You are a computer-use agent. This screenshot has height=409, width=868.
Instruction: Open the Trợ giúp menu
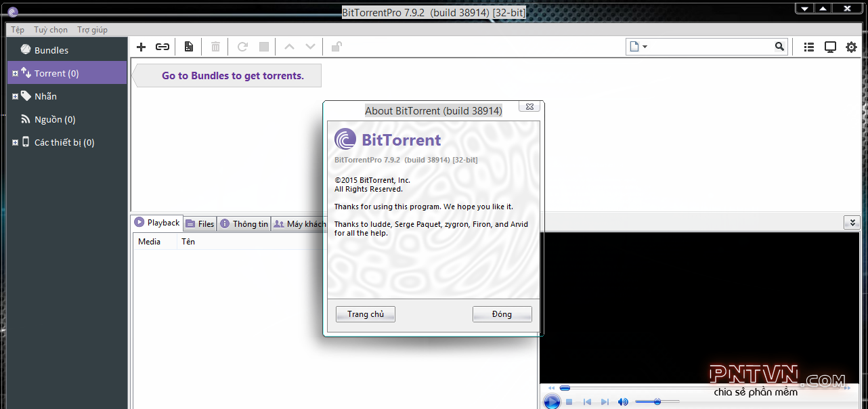click(x=92, y=30)
